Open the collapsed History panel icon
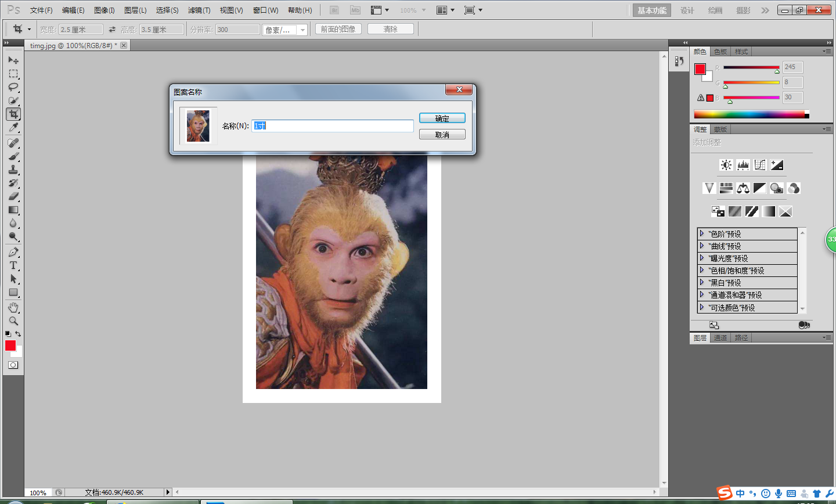Screen dimensions: 836x504 (x=679, y=61)
